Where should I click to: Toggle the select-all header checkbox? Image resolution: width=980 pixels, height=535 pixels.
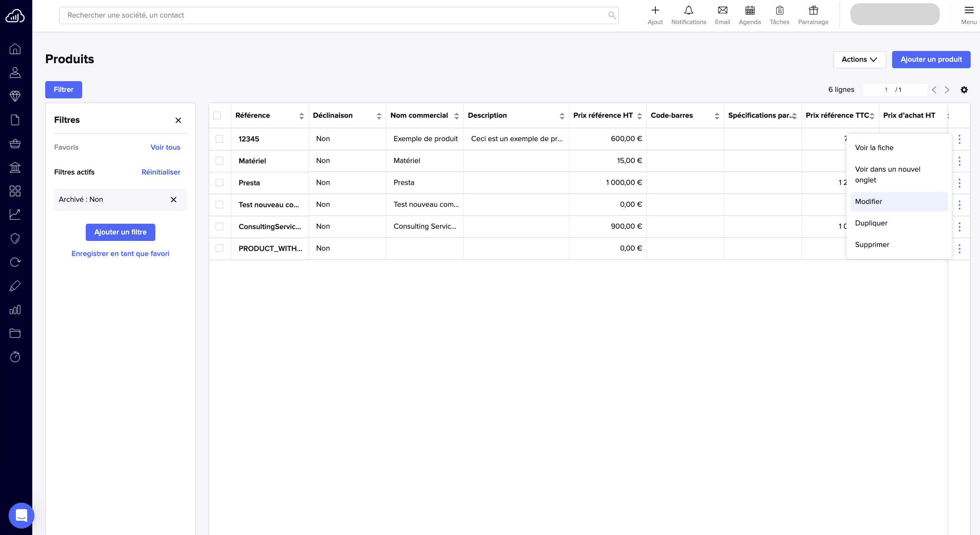[217, 115]
